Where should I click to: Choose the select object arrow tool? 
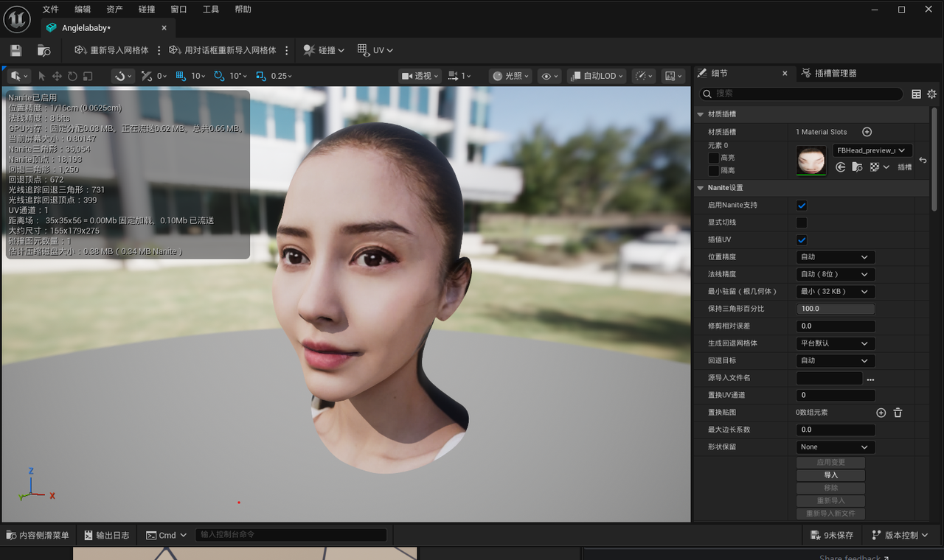[x=41, y=76]
